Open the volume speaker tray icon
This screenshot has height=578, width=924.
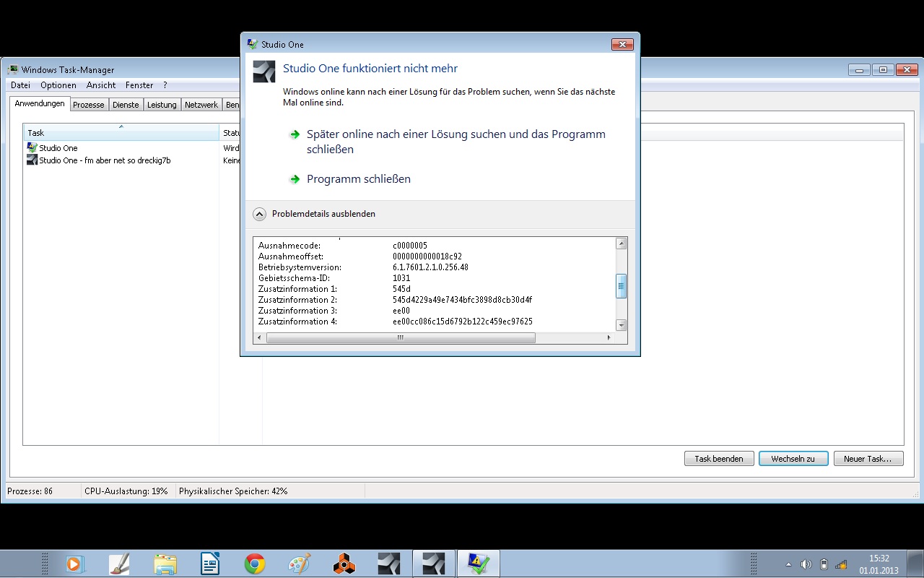(806, 564)
